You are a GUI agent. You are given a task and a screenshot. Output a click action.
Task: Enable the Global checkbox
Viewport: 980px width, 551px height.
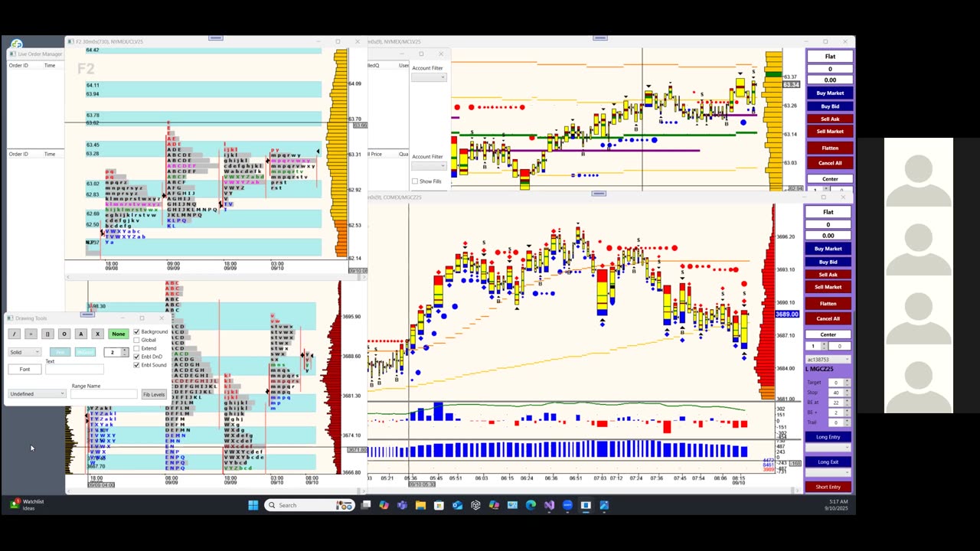(x=136, y=340)
